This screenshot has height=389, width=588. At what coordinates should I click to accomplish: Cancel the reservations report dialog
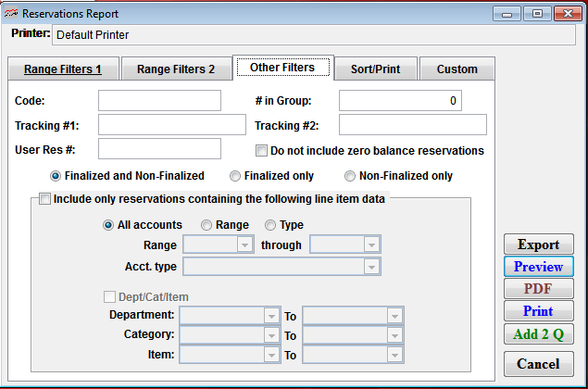click(538, 363)
